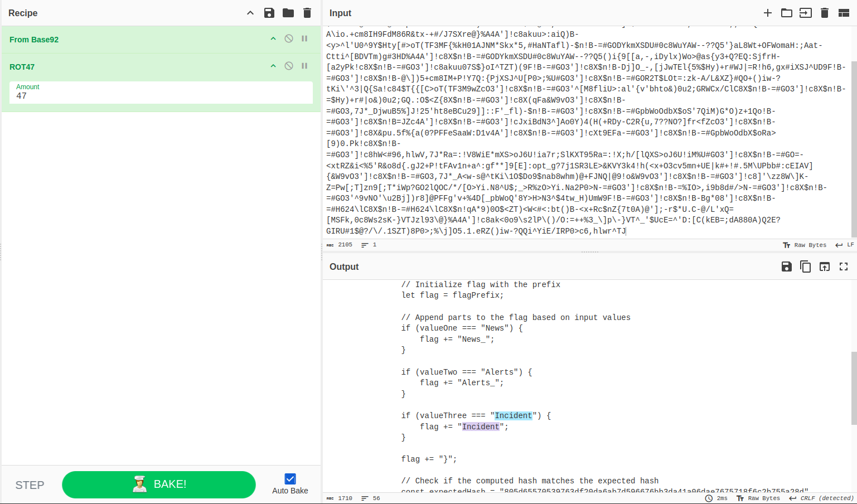Screen dimensions: 857x504
Task: Reset the pane layout
Action: [x=844, y=13]
